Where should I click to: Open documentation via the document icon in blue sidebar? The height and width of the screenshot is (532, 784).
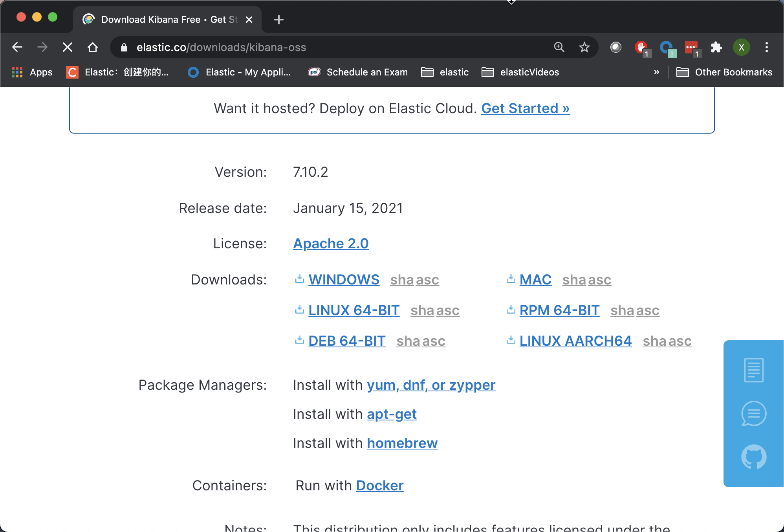click(x=753, y=369)
